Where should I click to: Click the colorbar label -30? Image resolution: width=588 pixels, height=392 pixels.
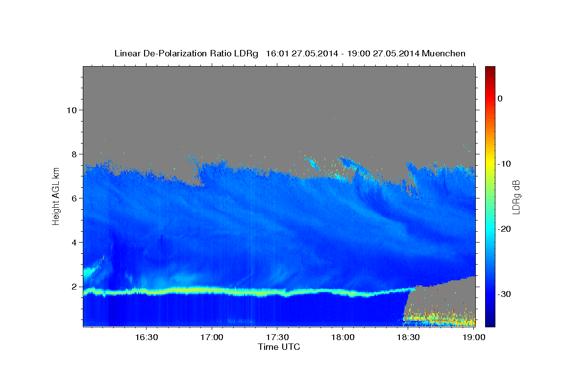pos(504,294)
